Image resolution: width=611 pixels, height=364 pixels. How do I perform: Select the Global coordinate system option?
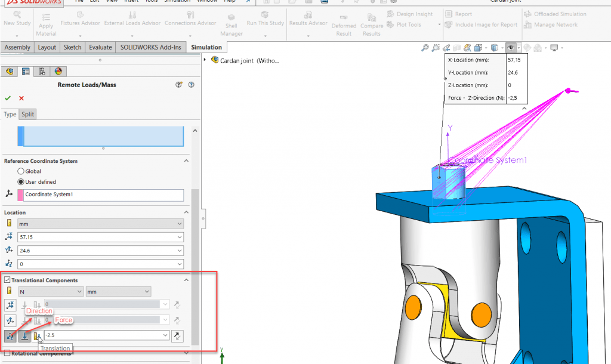tap(21, 171)
